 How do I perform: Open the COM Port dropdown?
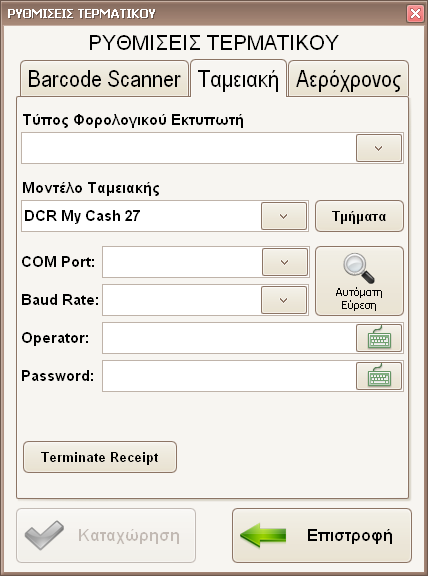pos(285,262)
